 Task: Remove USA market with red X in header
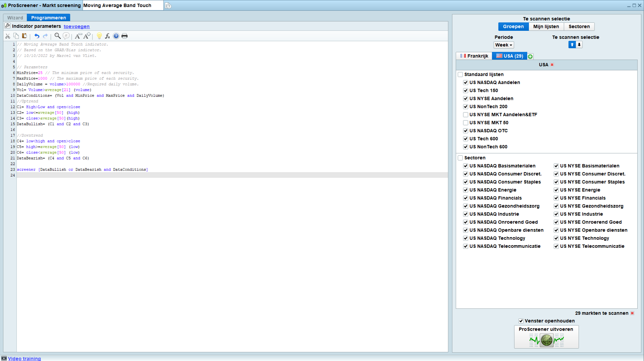point(552,65)
